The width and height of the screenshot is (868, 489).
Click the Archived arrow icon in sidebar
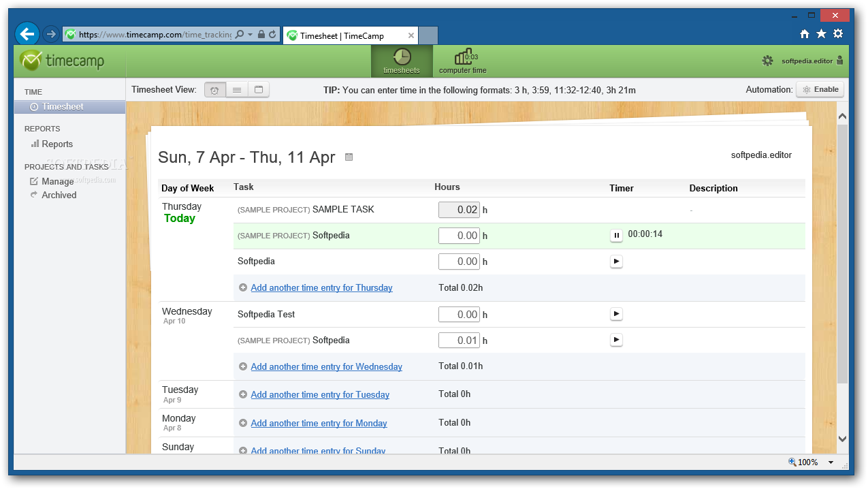pos(35,195)
